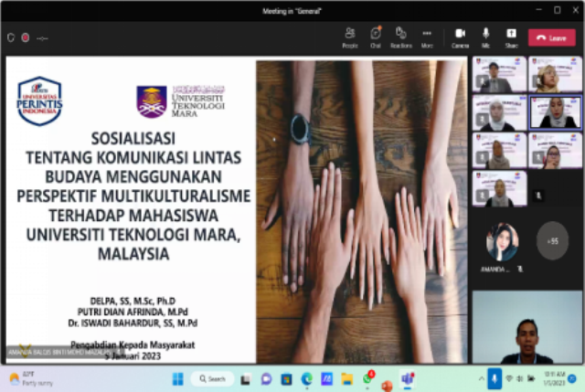Open the blue app icon next to Edge
The image size is (585, 392).
click(327, 379)
